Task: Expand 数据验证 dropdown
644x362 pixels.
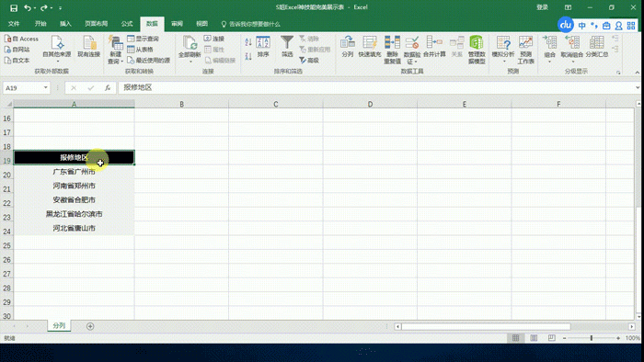Action: pyautogui.click(x=416, y=62)
